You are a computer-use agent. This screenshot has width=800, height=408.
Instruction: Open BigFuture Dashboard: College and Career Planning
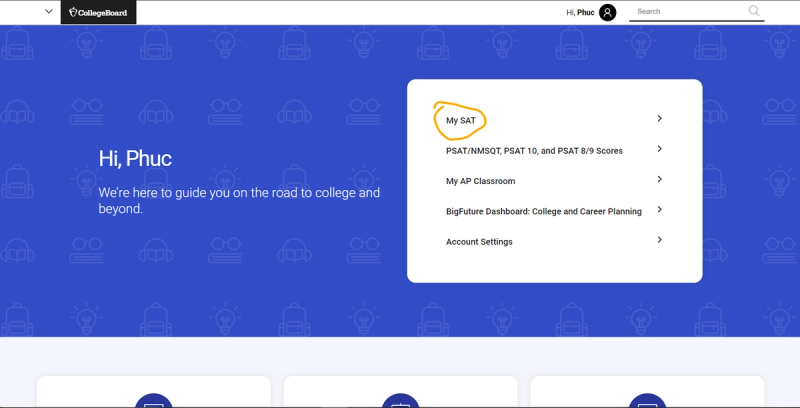[544, 211]
